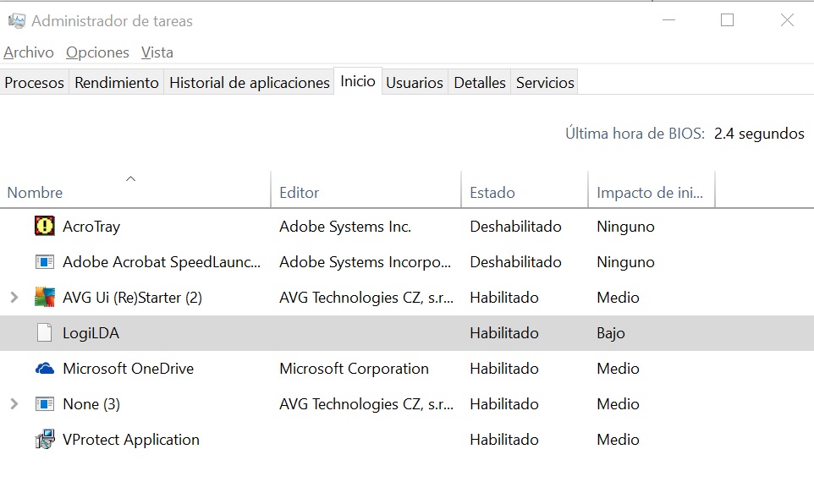
Task: Expand the None (3) group
Action: point(14,404)
